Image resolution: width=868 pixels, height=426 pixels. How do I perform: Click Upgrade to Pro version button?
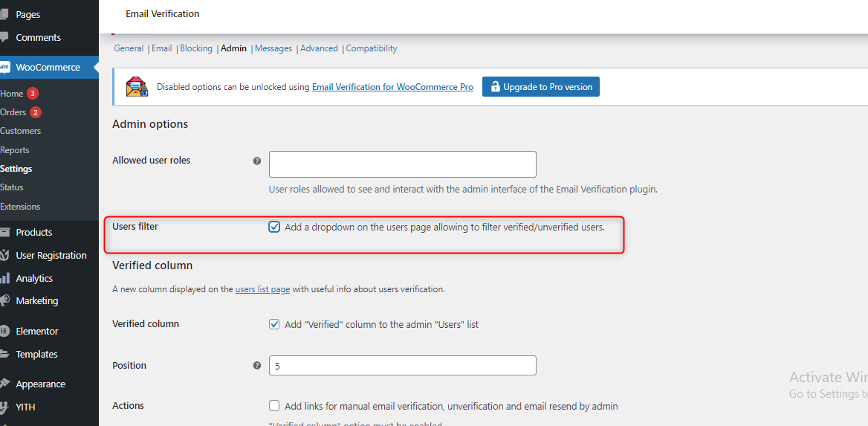point(541,87)
